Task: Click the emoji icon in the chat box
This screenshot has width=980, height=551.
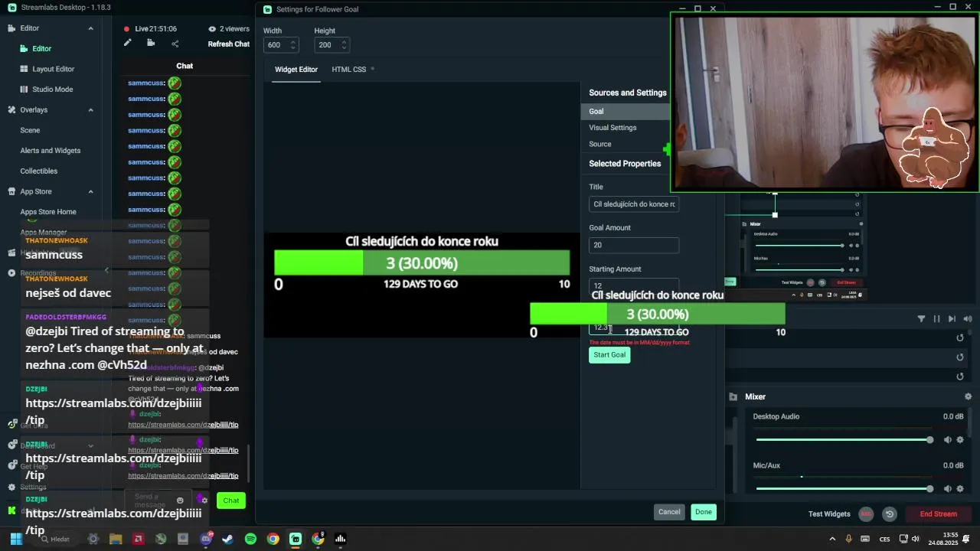Action: (x=180, y=500)
